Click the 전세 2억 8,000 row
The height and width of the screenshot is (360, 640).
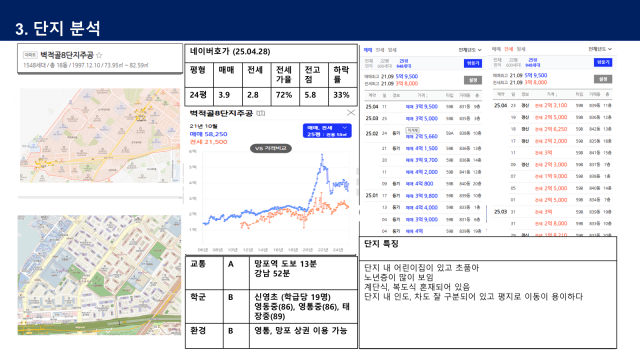[x=553, y=224]
